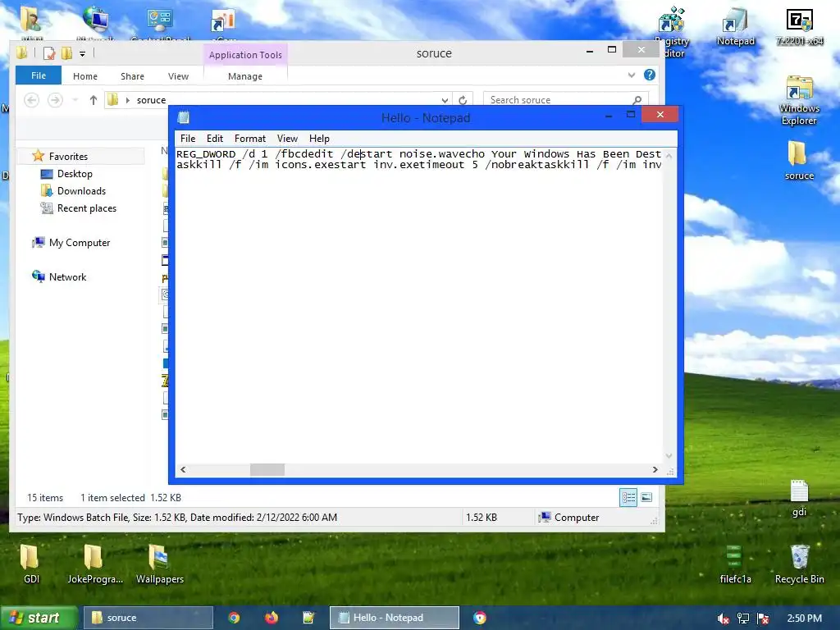The image size is (840, 630).
Task: Click the Explorer Properties quick access icon
Action: click(x=48, y=53)
